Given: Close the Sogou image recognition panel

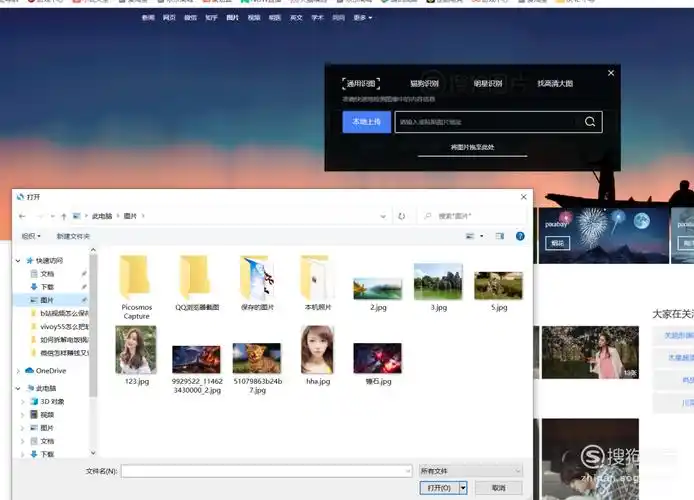Looking at the screenshot, I should point(611,72).
